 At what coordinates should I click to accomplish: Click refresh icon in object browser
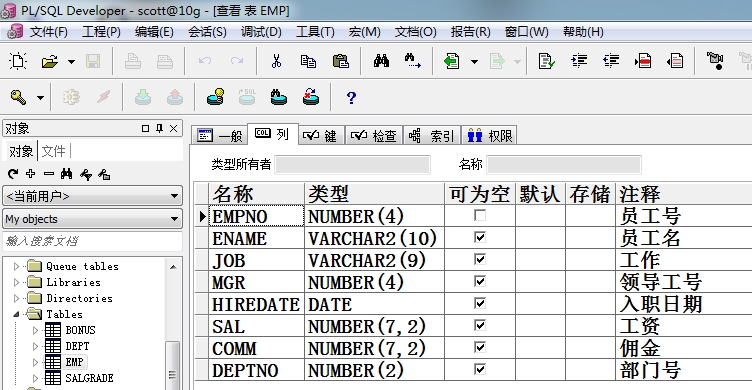[13, 174]
